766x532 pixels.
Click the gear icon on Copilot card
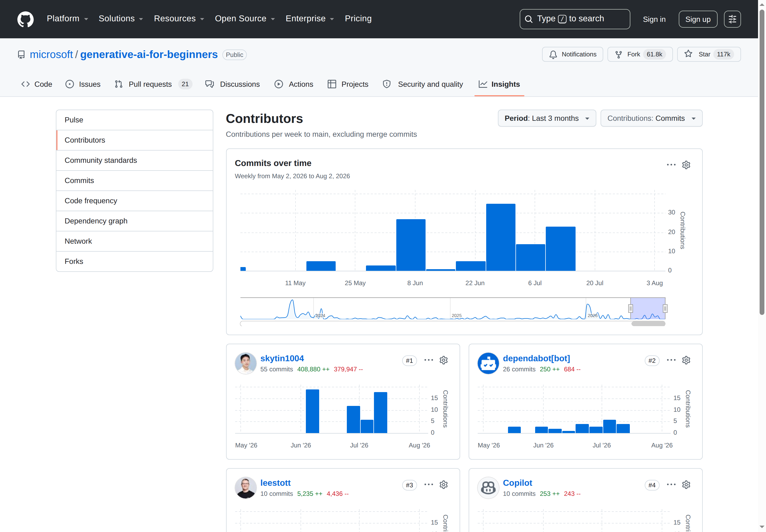686,484
